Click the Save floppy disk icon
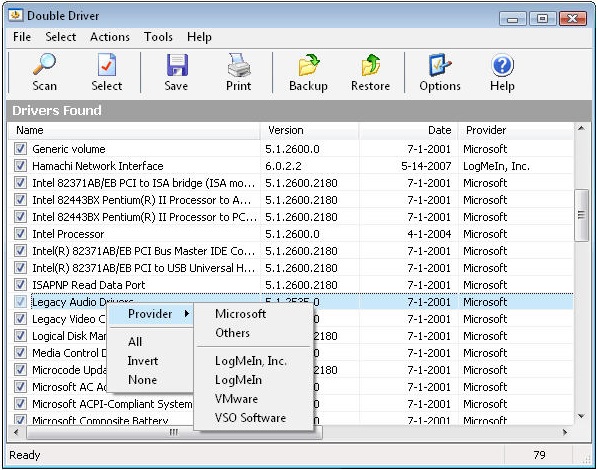 pyautogui.click(x=177, y=65)
